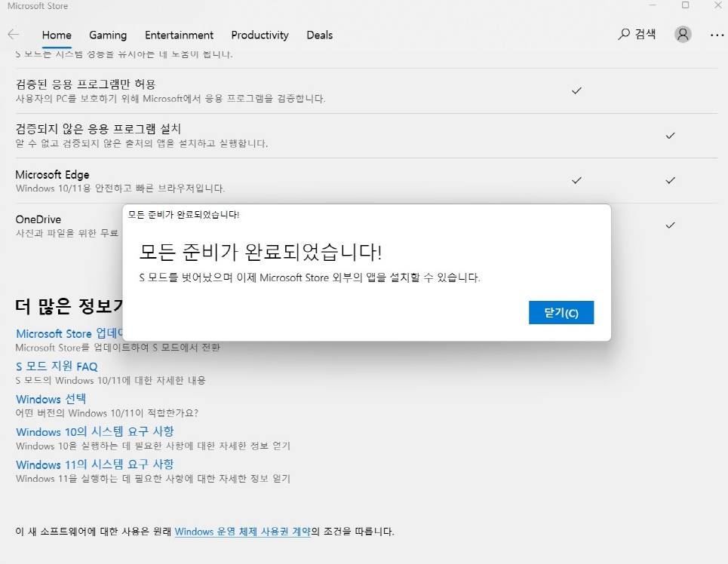Switch to the Gaming tab
Viewport: 728px width, 564px height.
click(108, 35)
